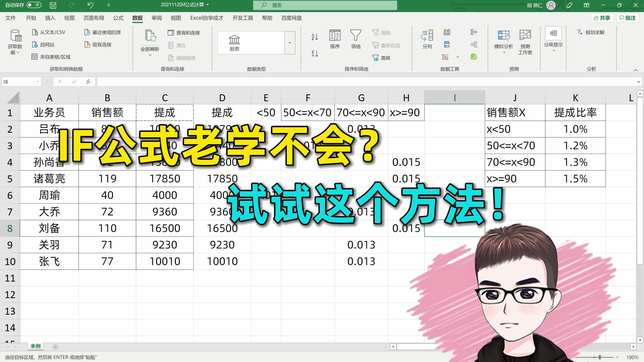
Task: Click 自网站 from web button
Action: 43,45
